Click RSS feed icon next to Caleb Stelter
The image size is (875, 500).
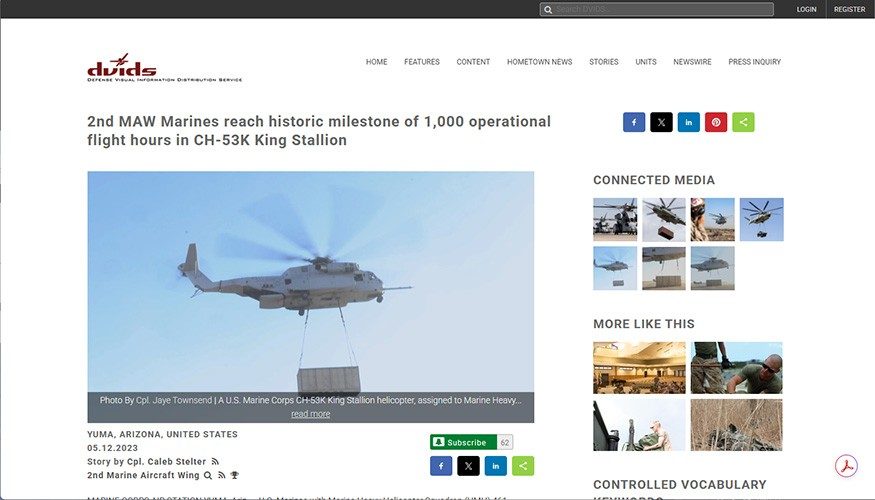(x=215, y=462)
